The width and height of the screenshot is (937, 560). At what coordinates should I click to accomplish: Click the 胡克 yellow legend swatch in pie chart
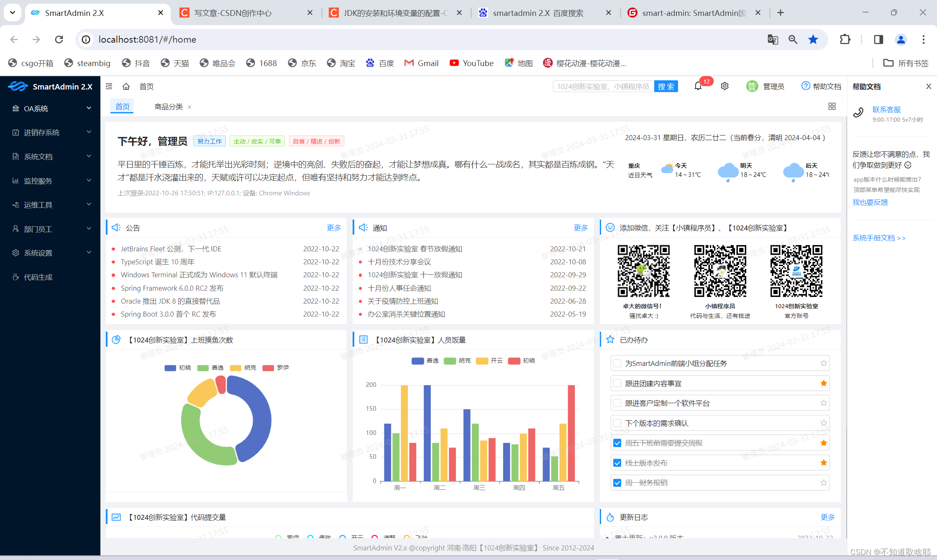(x=236, y=368)
